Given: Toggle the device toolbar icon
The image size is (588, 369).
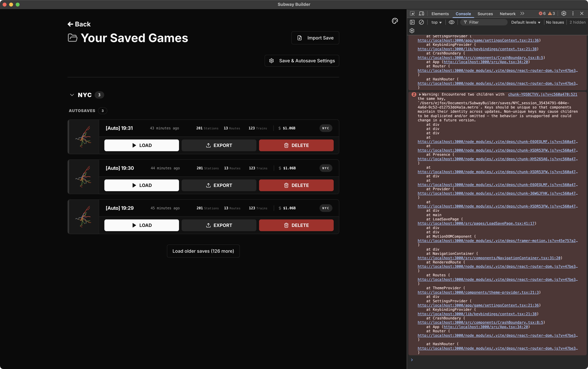Looking at the screenshot, I should coord(421,14).
